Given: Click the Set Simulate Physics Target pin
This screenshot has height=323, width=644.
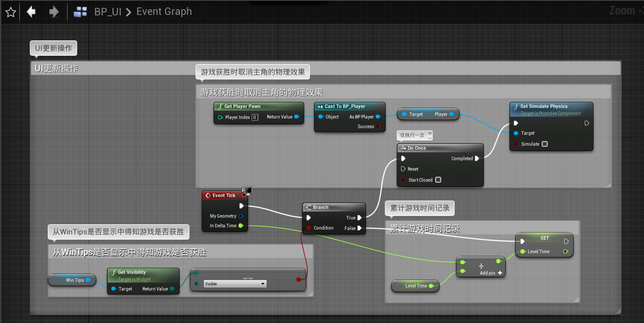Looking at the screenshot, I should (x=516, y=133).
